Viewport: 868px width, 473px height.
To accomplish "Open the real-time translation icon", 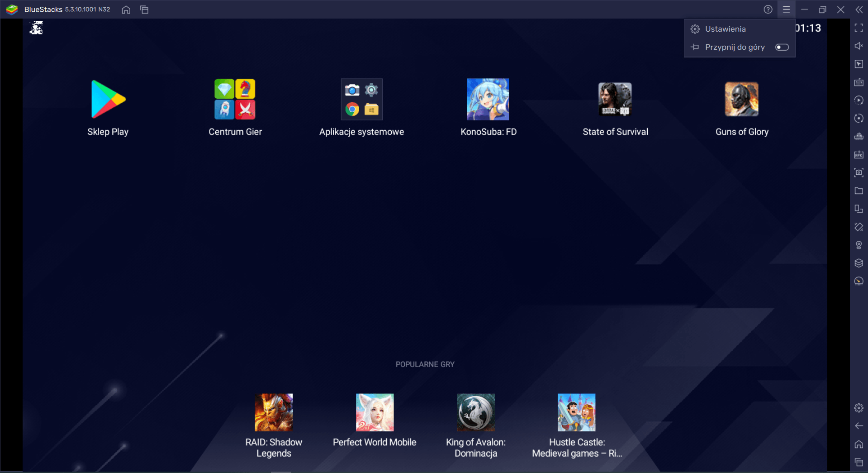I will 859,137.
